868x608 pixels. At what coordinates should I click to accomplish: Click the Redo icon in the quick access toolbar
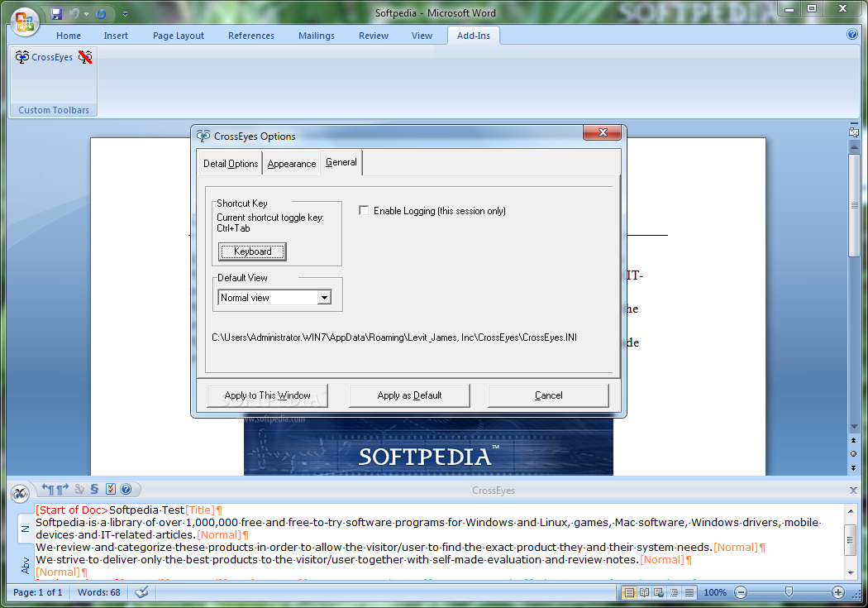[101, 14]
